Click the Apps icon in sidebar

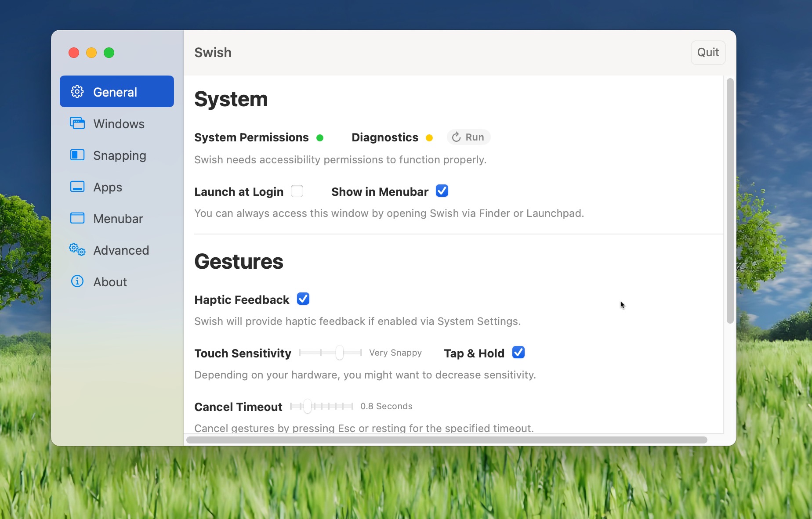[77, 187]
